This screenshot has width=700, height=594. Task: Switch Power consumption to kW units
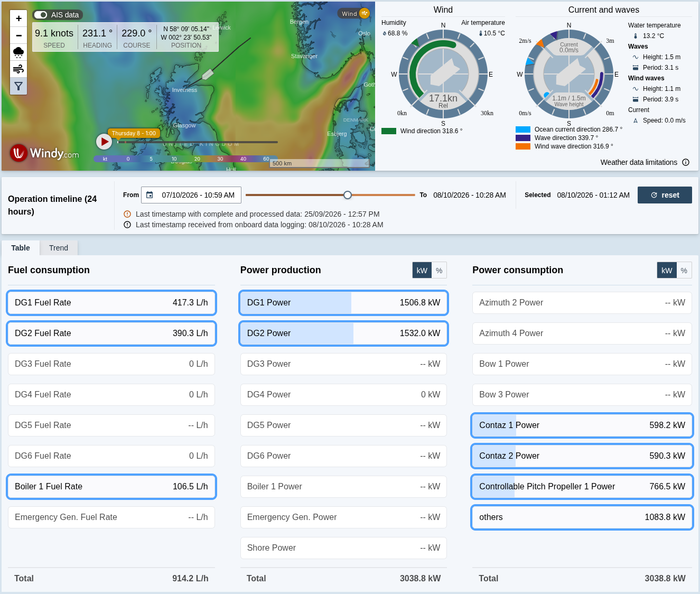[667, 270]
